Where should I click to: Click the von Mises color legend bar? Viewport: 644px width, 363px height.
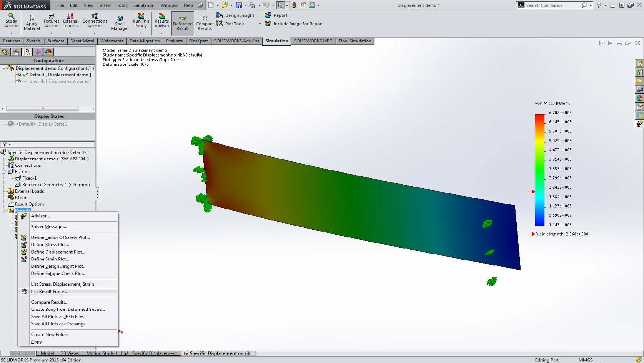click(x=540, y=170)
